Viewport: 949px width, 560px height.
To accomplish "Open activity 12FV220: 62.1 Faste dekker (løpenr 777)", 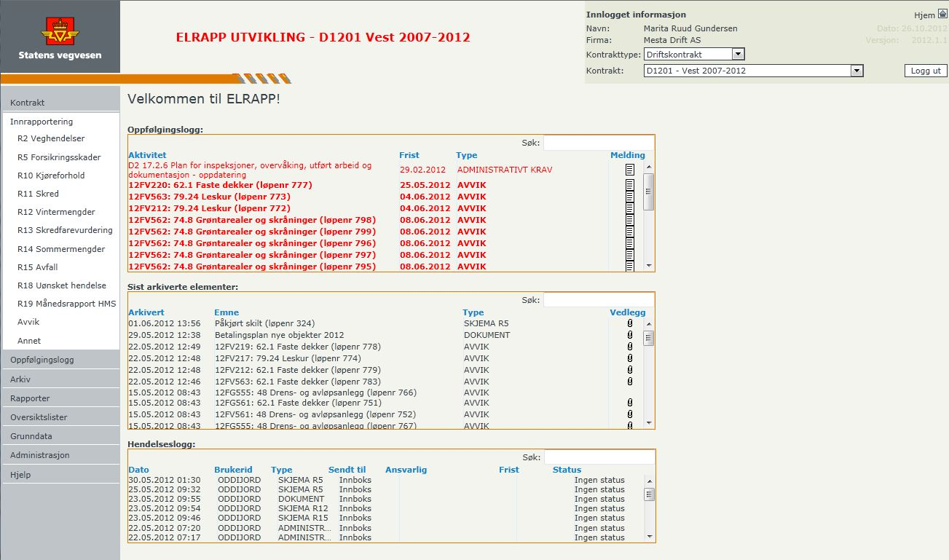I will (220, 185).
